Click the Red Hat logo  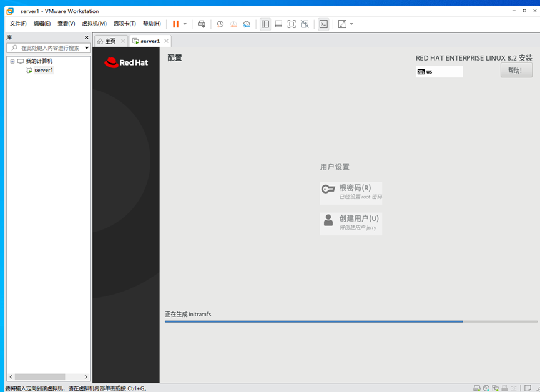click(126, 62)
